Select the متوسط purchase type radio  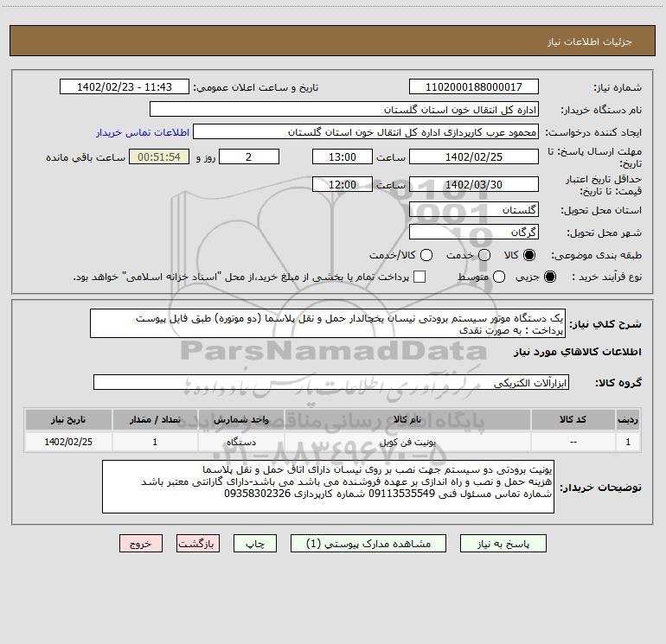[499, 277]
